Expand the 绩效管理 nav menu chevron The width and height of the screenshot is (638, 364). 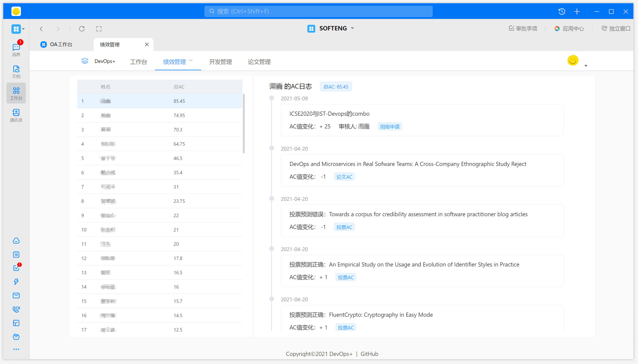pyautogui.click(x=191, y=60)
